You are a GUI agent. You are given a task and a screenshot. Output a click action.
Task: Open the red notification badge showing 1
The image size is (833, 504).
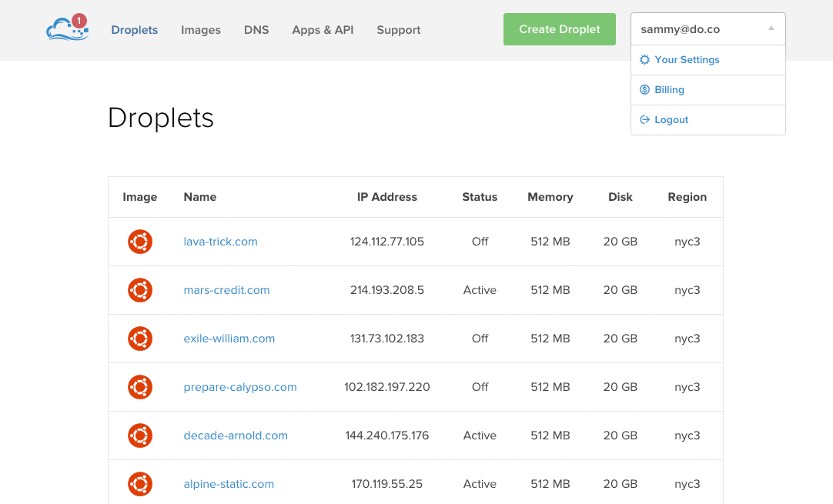[79, 21]
